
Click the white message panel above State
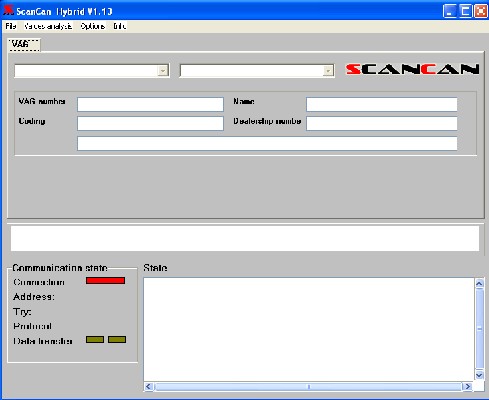coord(245,238)
